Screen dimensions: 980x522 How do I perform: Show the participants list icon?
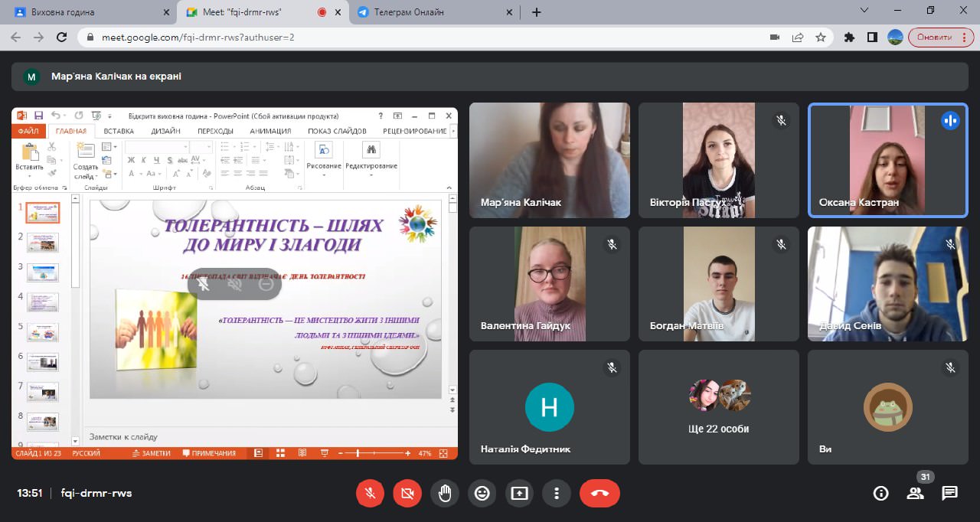(x=915, y=493)
